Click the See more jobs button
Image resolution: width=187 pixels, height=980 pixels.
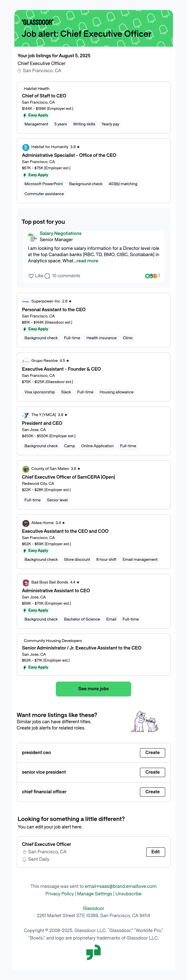click(93, 689)
